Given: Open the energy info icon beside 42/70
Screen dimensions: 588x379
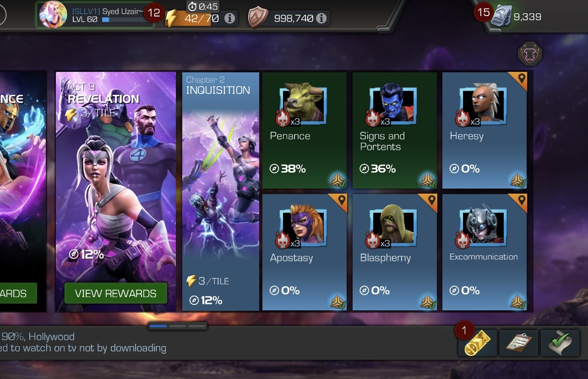Looking at the screenshot, I should 230,18.
